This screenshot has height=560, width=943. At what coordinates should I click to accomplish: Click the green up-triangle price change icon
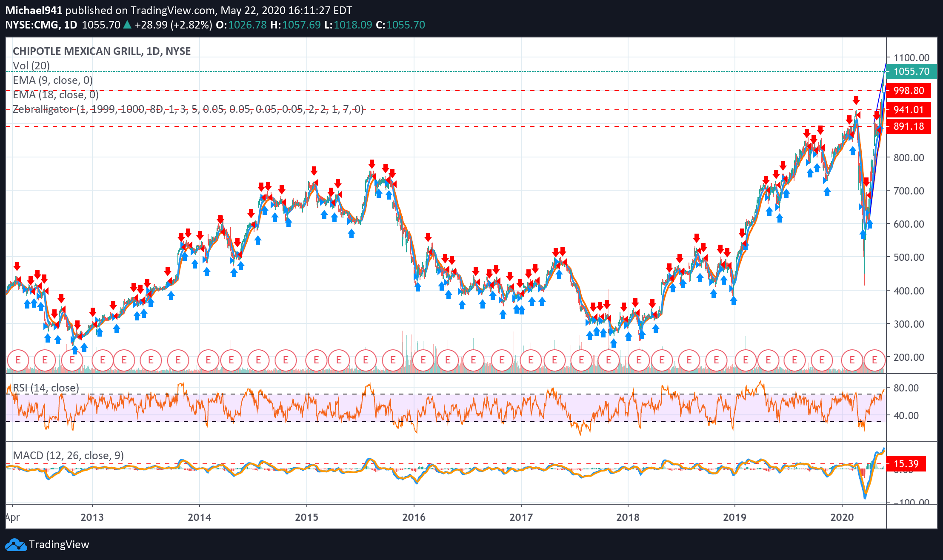[x=127, y=25]
